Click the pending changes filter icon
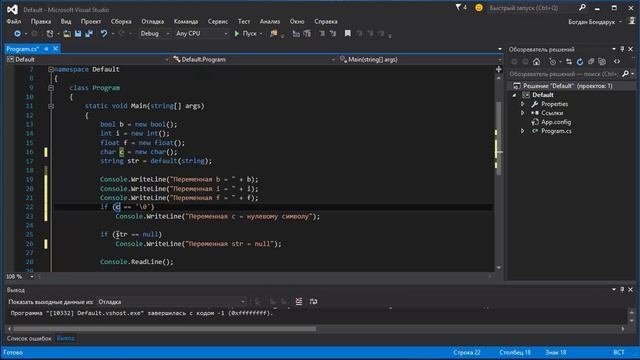This screenshot has height=360, width=640. tap(552, 62)
